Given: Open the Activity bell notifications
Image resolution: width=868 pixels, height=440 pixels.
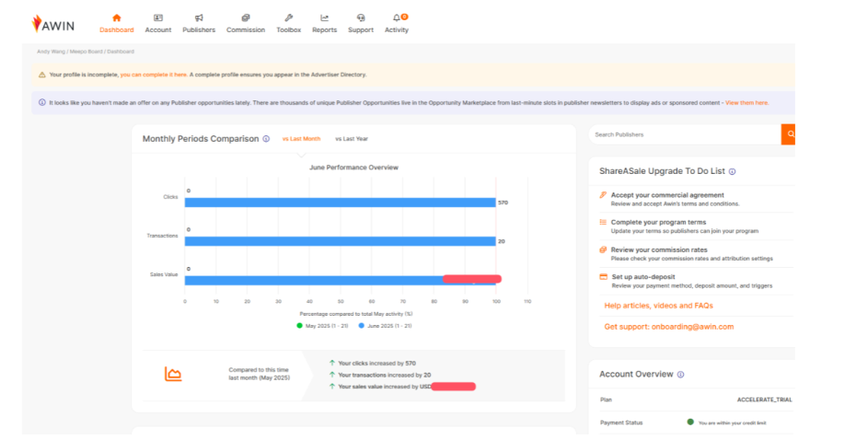Looking at the screenshot, I should click(x=397, y=17).
